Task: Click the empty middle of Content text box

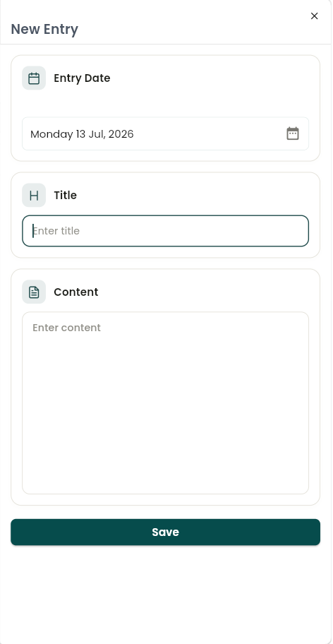Action: pyautogui.click(x=165, y=411)
